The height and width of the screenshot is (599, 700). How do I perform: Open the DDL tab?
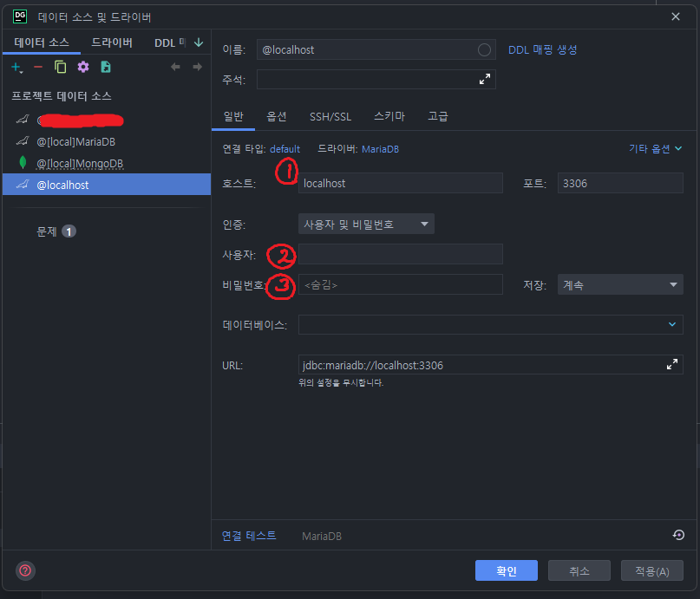click(170, 42)
